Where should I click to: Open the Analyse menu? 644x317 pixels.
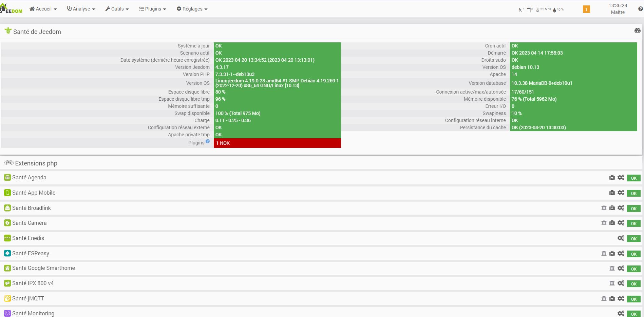click(81, 9)
